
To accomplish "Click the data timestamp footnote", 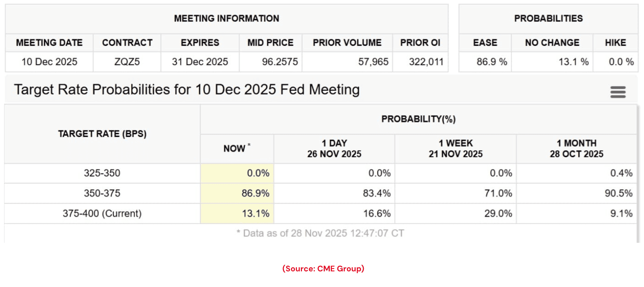I will coord(319,233).
